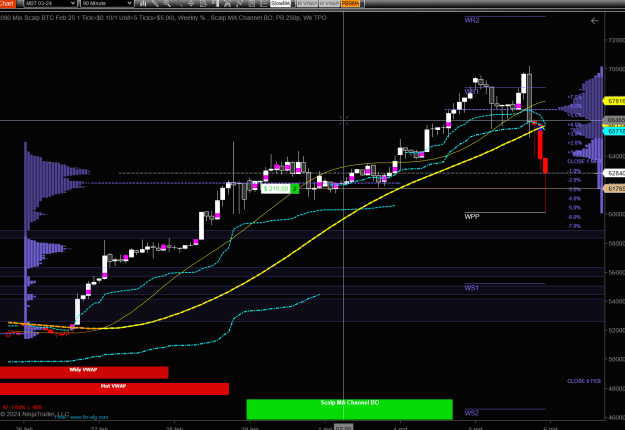Screen dimensions: 625x430
Task: Click the W -1,54% = -985 readout
Action: (x=22, y=407)
